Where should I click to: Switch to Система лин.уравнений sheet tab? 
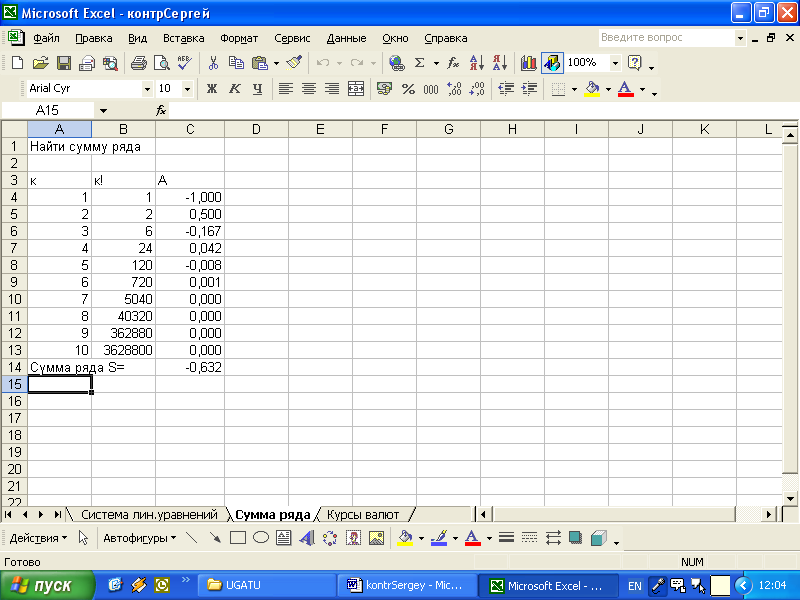(x=149, y=515)
